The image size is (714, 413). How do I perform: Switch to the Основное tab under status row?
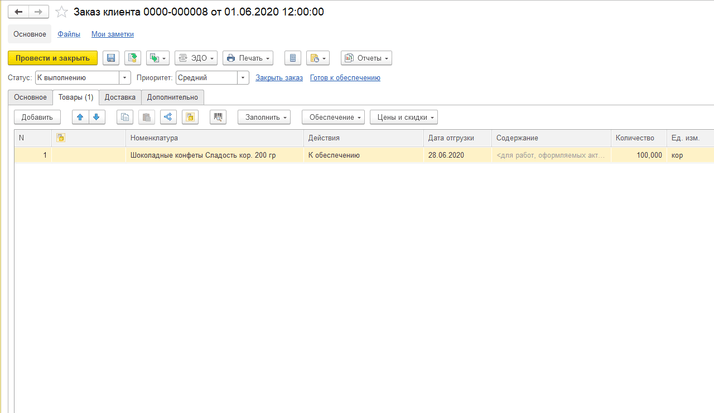30,97
